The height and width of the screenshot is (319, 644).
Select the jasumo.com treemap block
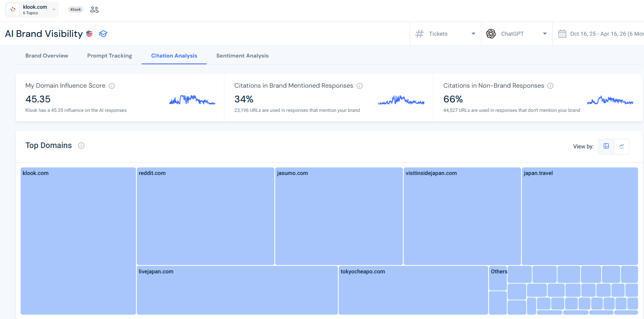(x=339, y=216)
